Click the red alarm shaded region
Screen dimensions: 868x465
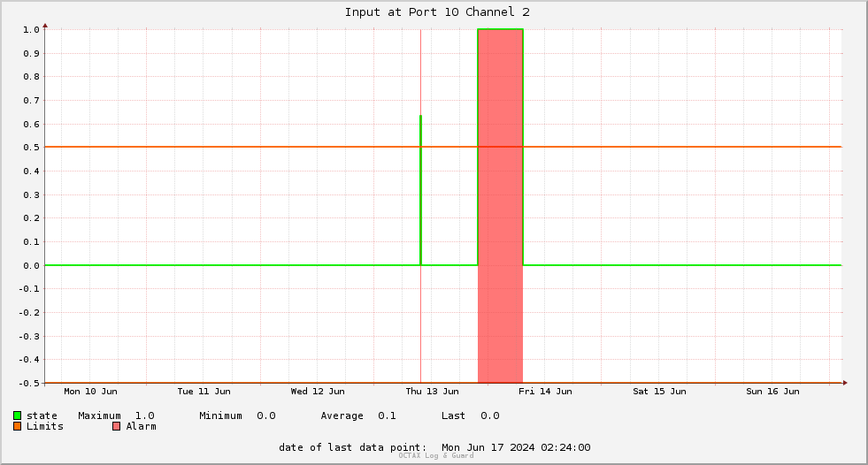tap(501, 206)
